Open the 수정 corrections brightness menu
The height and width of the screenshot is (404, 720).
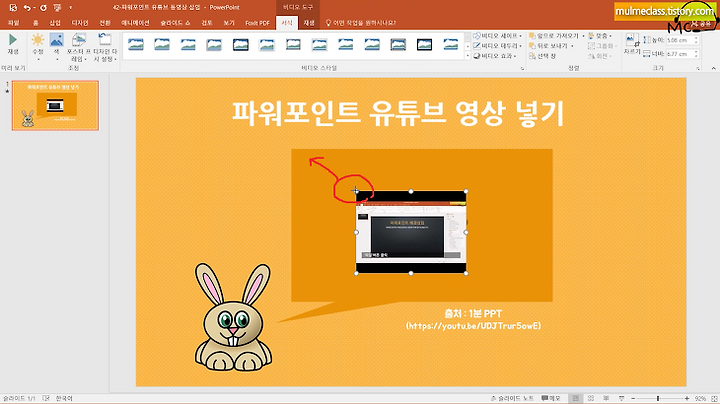[38, 46]
